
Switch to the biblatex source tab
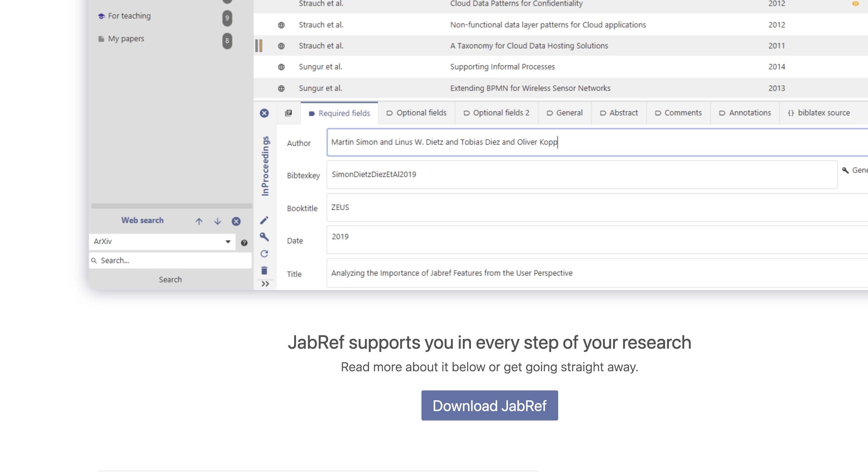pyautogui.click(x=819, y=113)
